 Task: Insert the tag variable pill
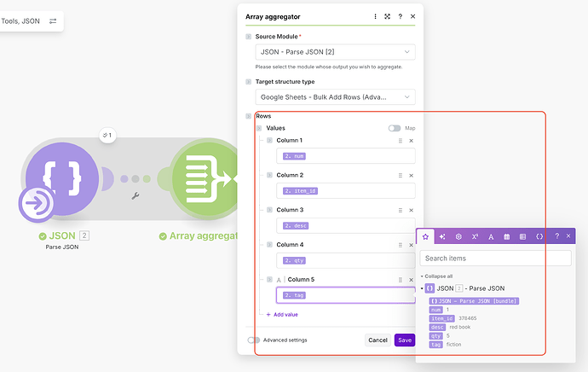[435, 344]
